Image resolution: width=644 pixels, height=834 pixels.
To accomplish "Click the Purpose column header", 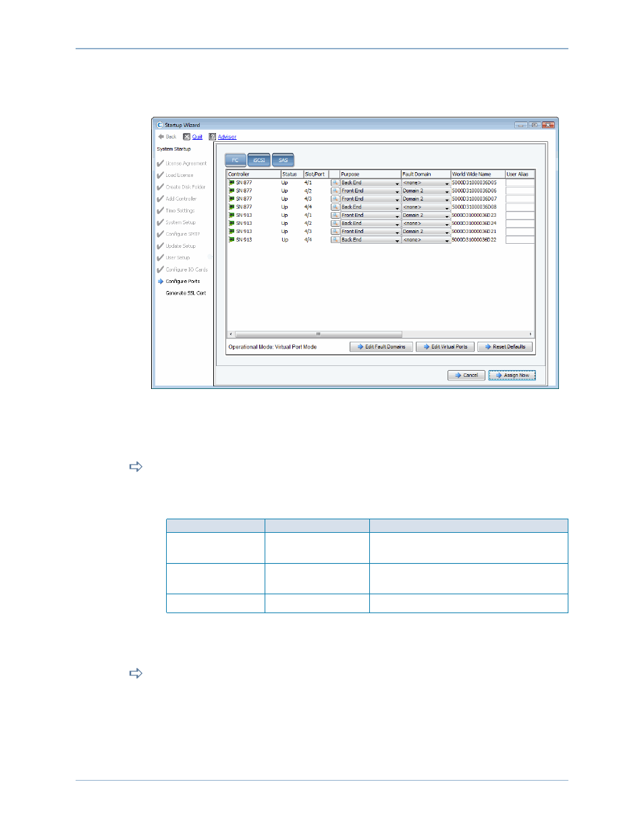I will 370,174.
